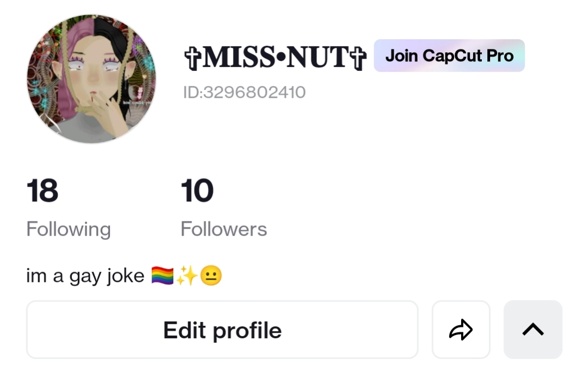Click the Followers label
The image size is (588, 371).
coord(224,229)
